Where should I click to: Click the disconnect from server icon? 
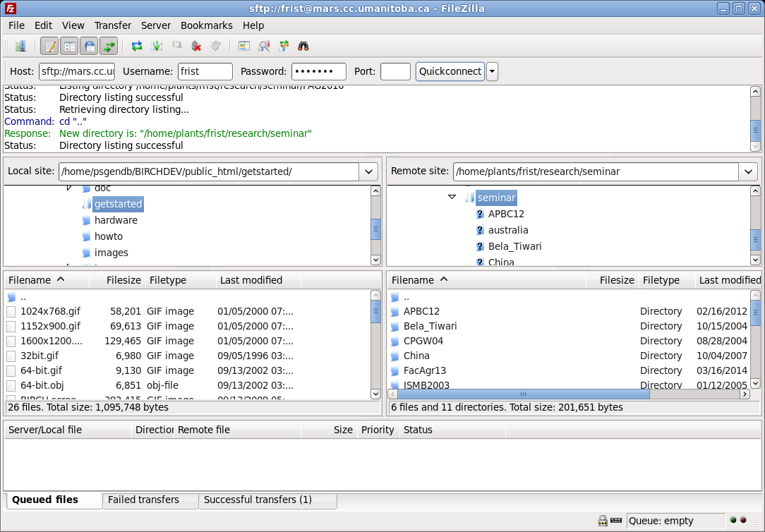(197, 47)
